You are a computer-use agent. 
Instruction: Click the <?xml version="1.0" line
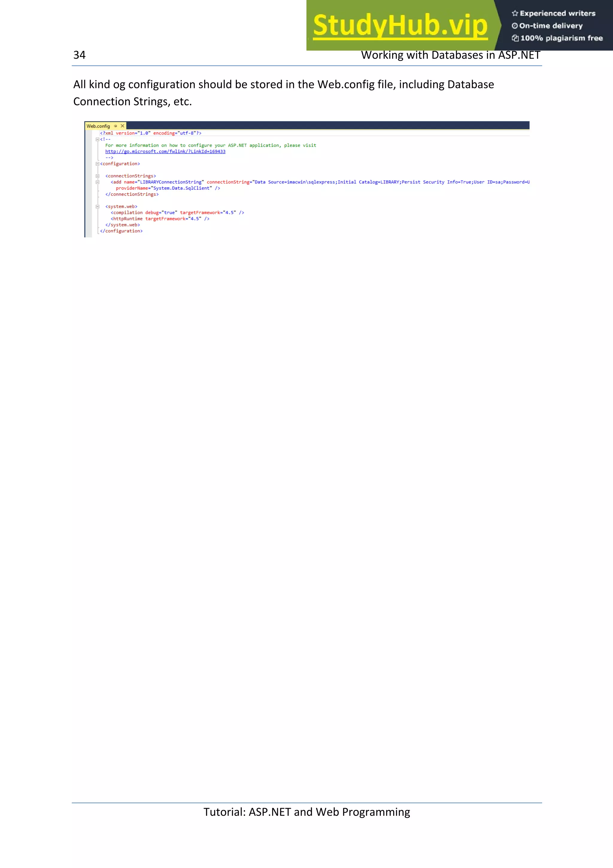(150, 133)
